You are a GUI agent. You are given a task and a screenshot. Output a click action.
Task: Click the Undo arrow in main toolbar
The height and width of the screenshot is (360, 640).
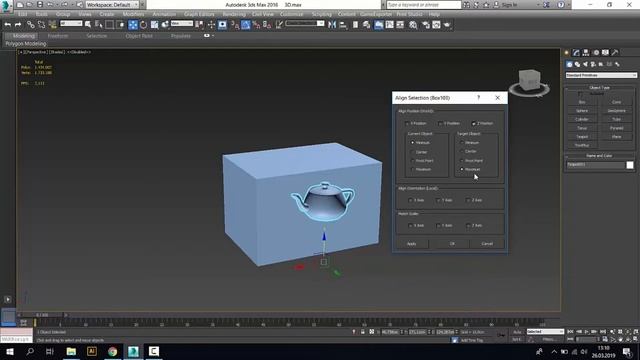(7, 25)
